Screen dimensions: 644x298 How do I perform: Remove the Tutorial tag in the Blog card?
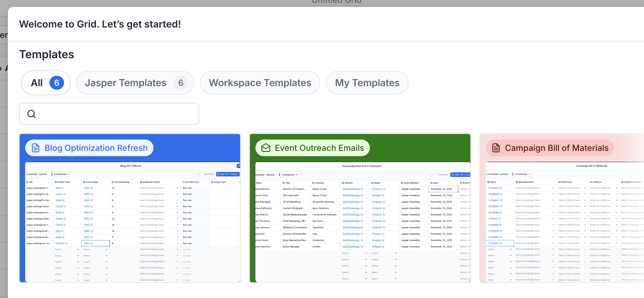coord(65,219)
